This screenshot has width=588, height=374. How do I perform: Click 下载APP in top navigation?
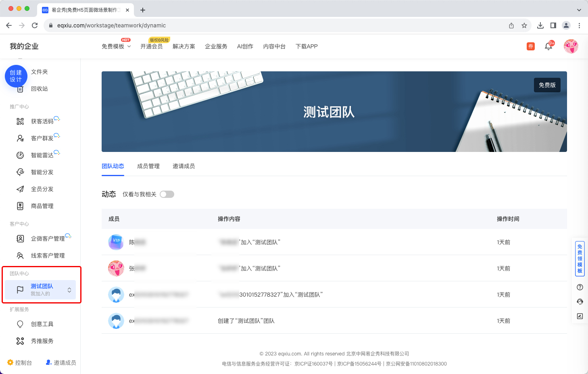pyautogui.click(x=307, y=46)
